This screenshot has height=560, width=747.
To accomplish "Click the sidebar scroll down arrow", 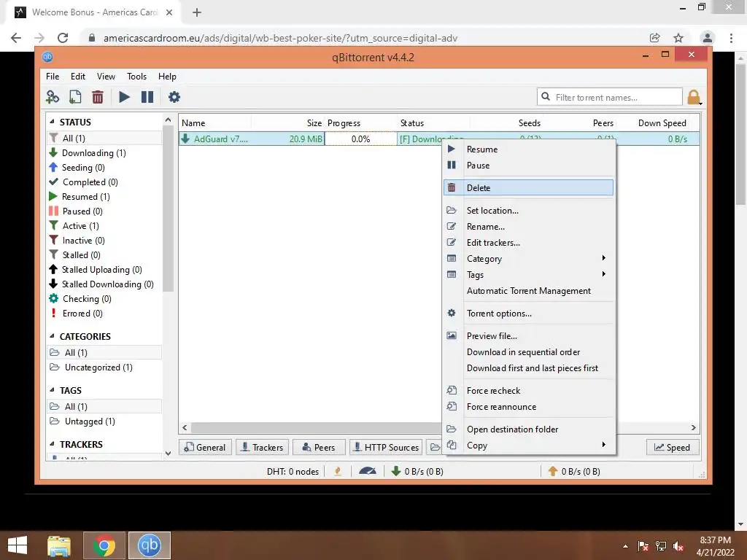I will coord(168,454).
